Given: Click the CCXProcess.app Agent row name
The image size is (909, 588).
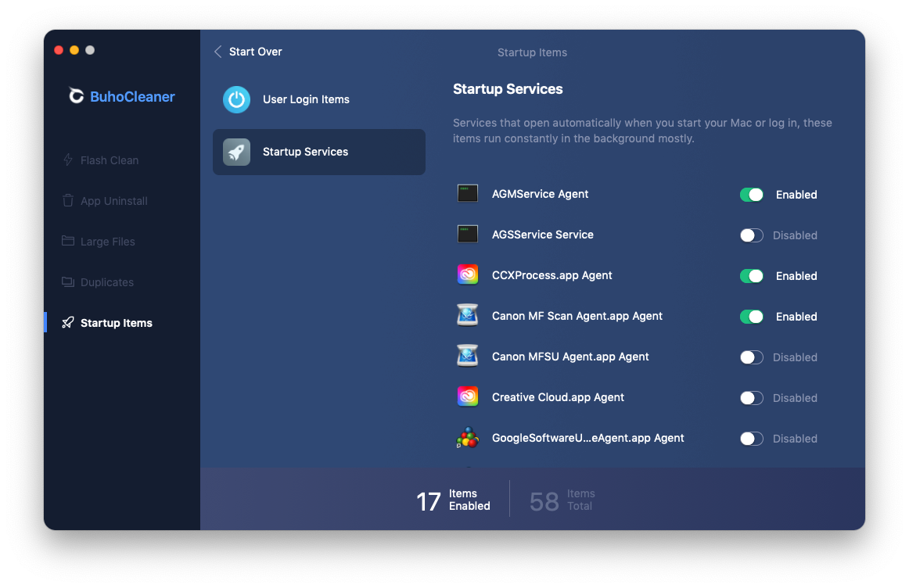Looking at the screenshot, I should tap(552, 275).
